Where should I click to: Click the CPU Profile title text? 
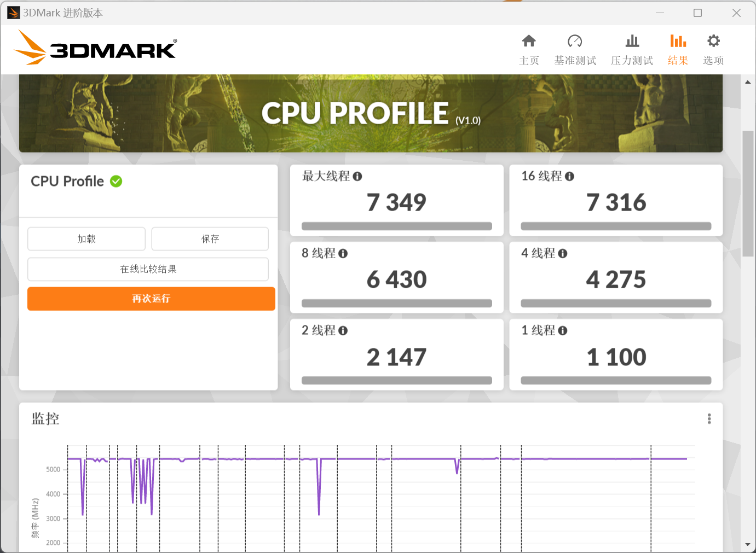(67, 181)
